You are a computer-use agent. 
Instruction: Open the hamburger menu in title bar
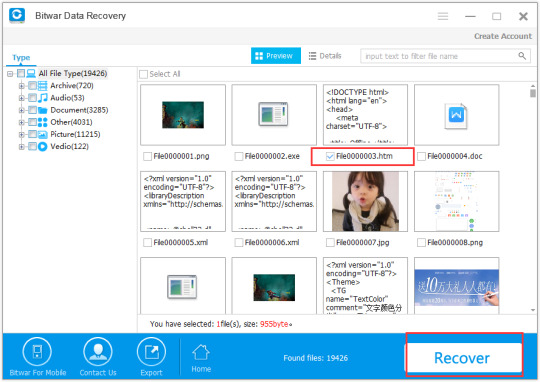click(443, 16)
